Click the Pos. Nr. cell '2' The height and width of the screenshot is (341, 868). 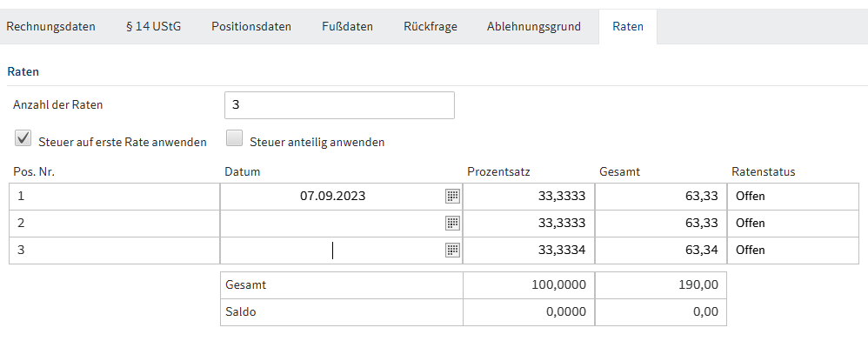115,223
